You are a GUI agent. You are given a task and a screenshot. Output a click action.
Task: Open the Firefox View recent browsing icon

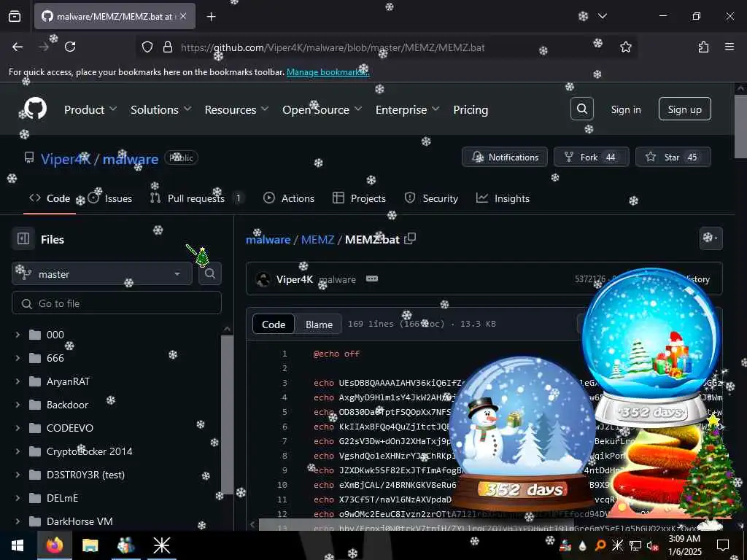15,17
